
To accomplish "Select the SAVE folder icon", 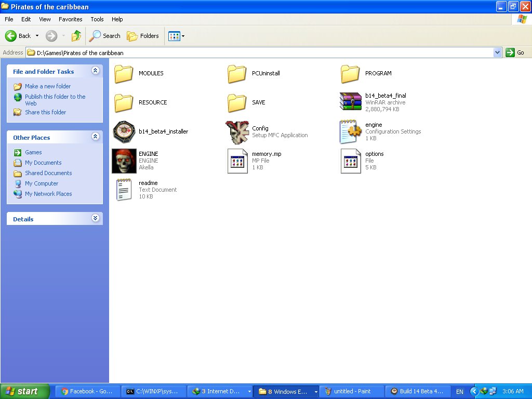I will [x=237, y=102].
